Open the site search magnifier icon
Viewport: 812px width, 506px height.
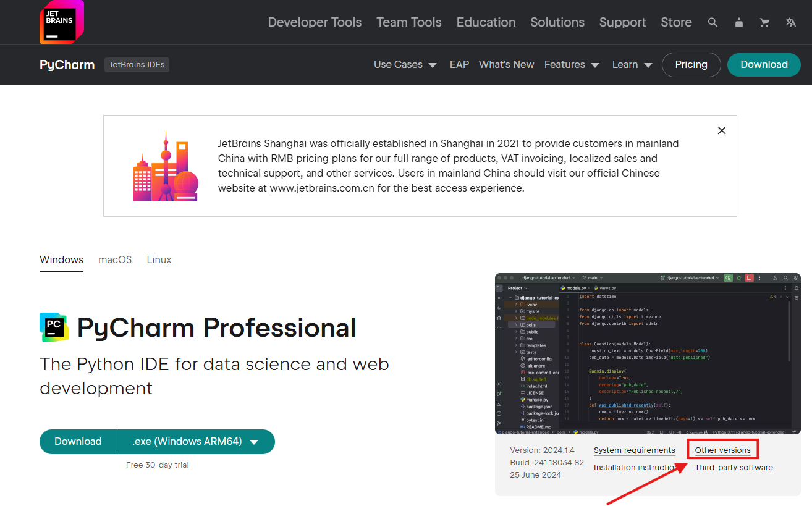(713, 22)
